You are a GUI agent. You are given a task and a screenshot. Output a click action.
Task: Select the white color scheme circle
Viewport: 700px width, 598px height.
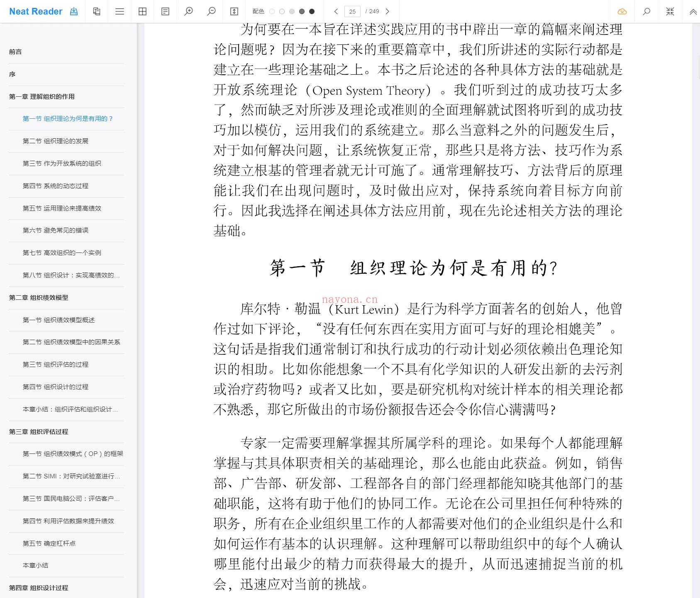point(272,12)
